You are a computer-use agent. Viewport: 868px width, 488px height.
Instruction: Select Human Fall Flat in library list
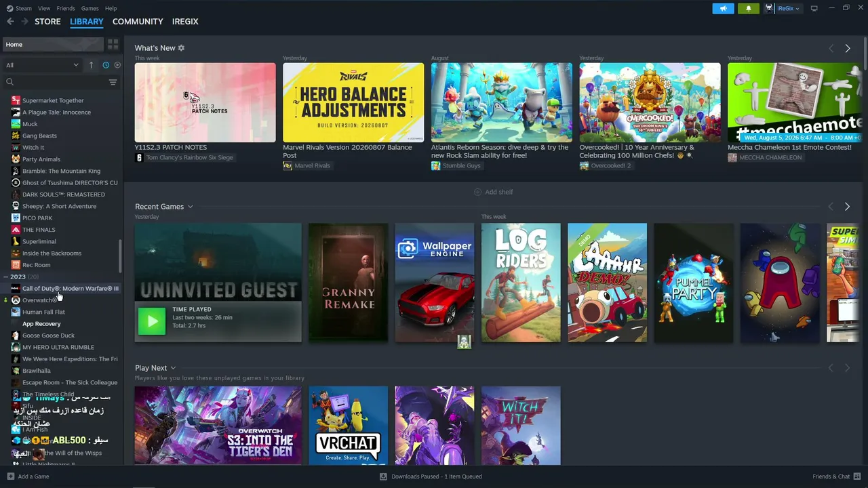coord(43,312)
